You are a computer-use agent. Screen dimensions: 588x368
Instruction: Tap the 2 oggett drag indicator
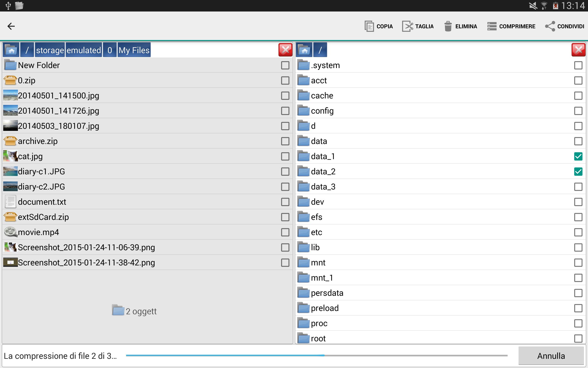click(134, 311)
